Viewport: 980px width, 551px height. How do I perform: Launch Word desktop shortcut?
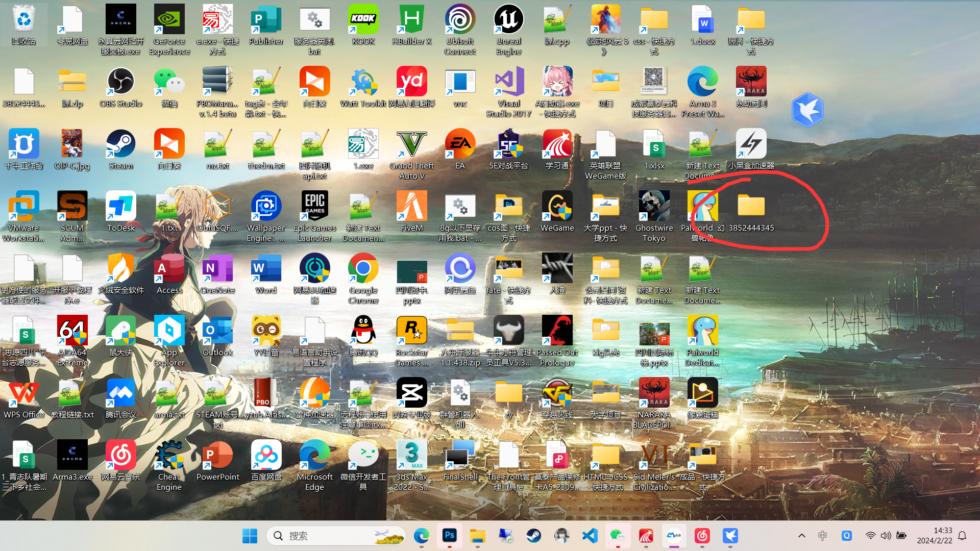point(266,274)
